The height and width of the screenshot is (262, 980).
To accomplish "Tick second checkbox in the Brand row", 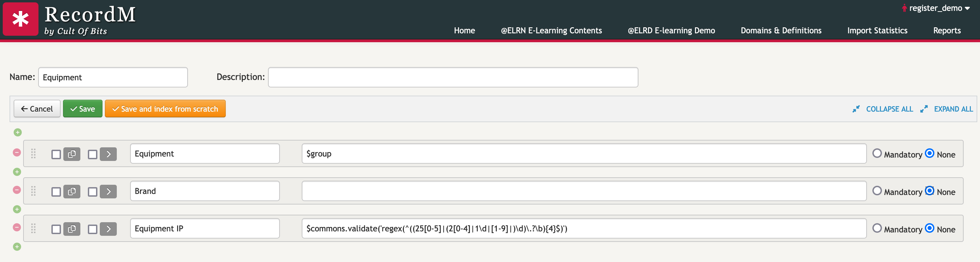I will (92, 192).
